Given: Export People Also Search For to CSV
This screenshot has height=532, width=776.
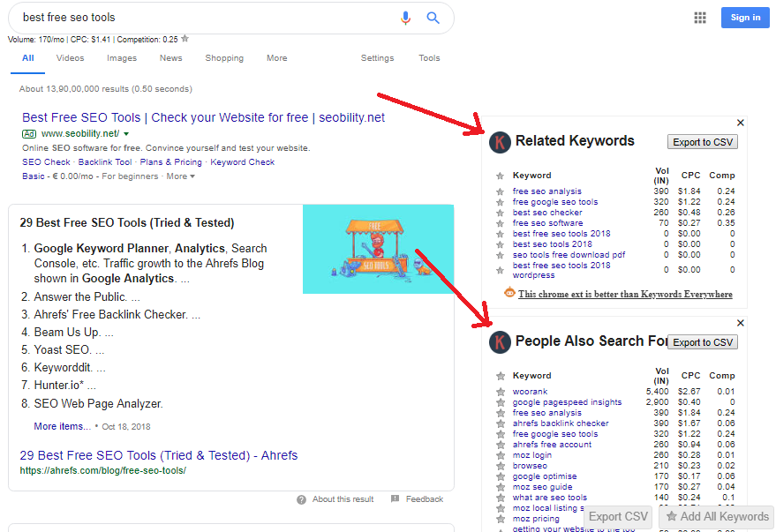Looking at the screenshot, I should pyautogui.click(x=703, y=342).
